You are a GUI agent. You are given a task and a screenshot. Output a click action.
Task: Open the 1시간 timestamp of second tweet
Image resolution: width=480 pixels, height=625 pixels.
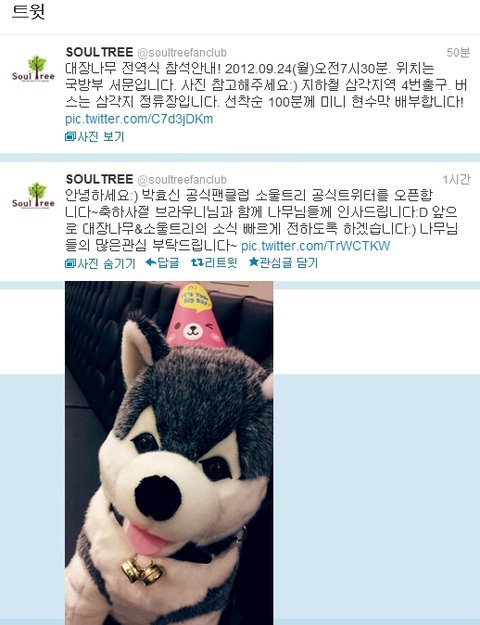click(x=456, y=179)
